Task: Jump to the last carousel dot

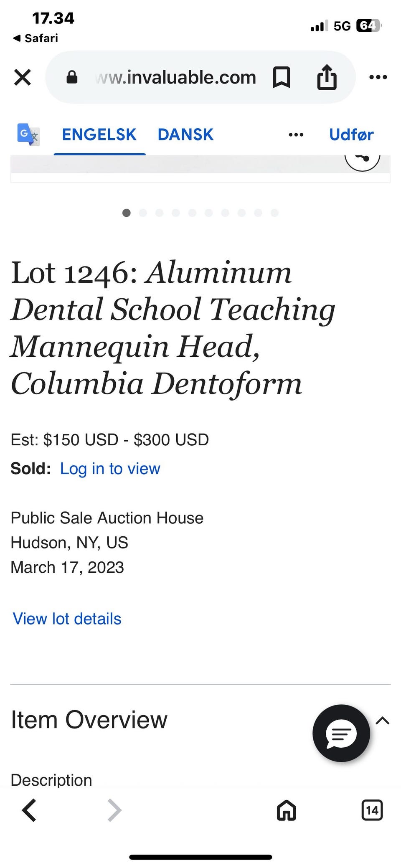Action: coord(274,213)
